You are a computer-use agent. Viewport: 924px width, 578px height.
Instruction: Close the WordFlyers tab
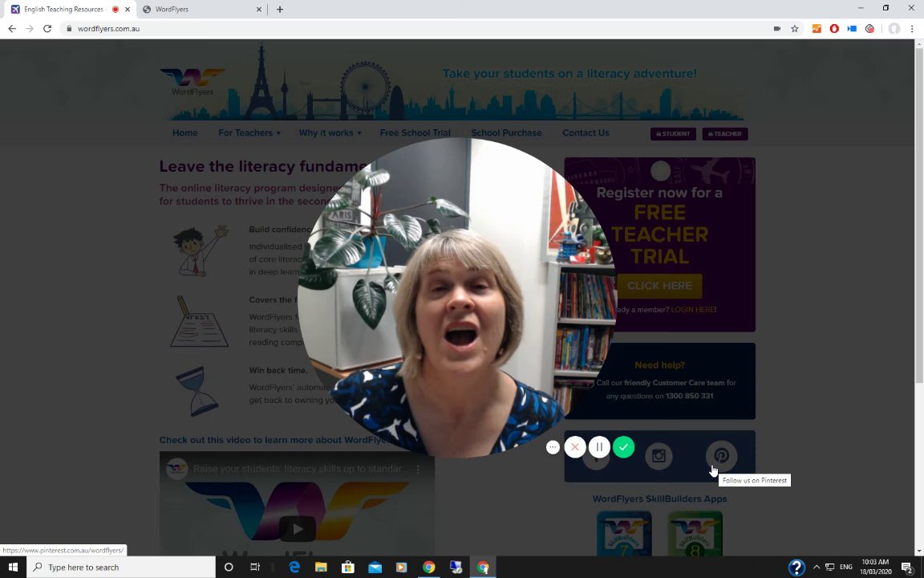(x=259, y=9)
